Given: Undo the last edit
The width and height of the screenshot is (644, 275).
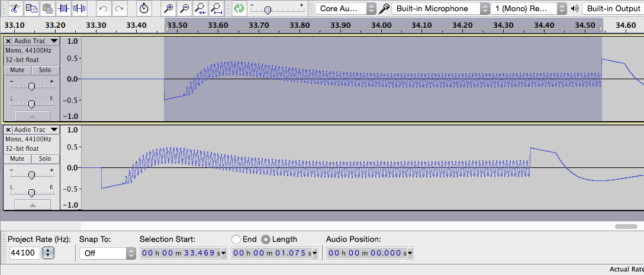Looking at the screenshot, I should tap(103, 8).
